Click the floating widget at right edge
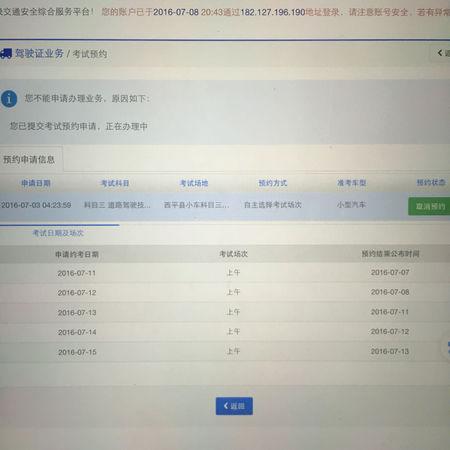Viewport: 450px width, 450px height. pos(447,348)
